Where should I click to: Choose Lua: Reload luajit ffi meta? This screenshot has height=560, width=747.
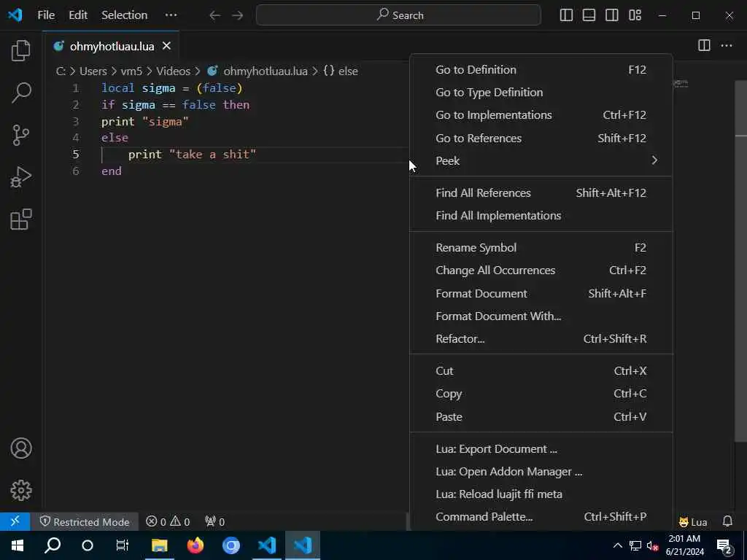541,494
